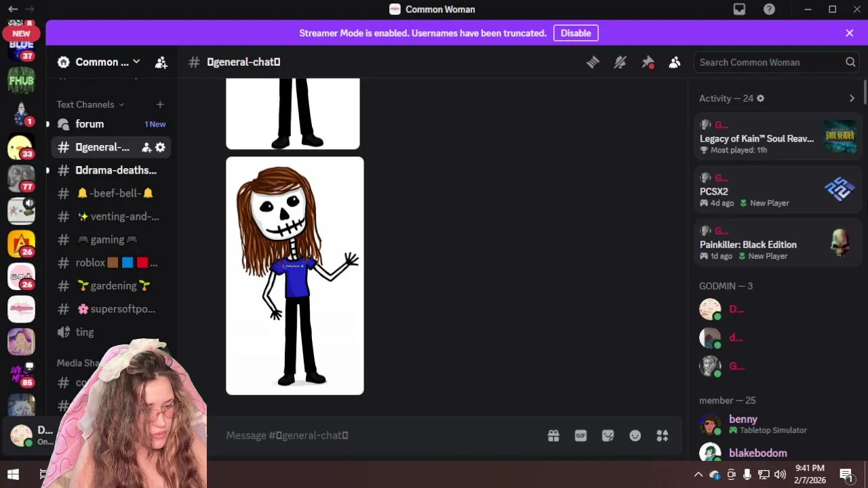Open member blakebodom profile
The height and width of the screenshot is (488, 868).
coord(778,453)
